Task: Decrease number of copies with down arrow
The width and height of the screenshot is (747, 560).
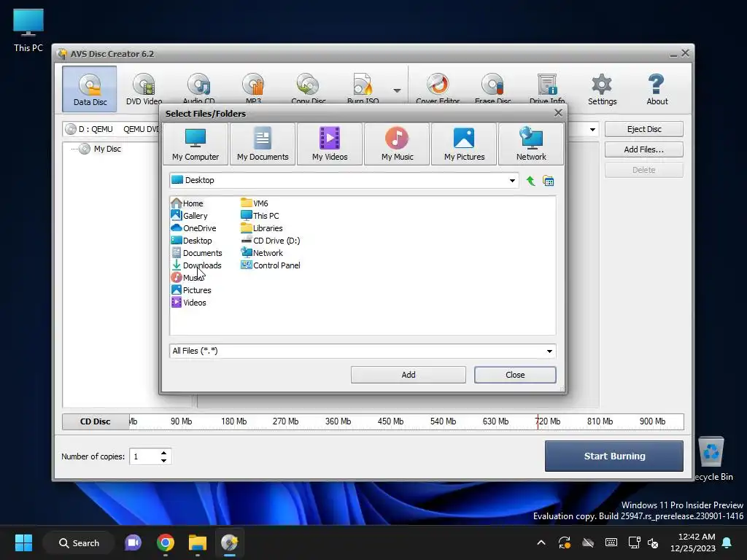Action: coord(164,461)
